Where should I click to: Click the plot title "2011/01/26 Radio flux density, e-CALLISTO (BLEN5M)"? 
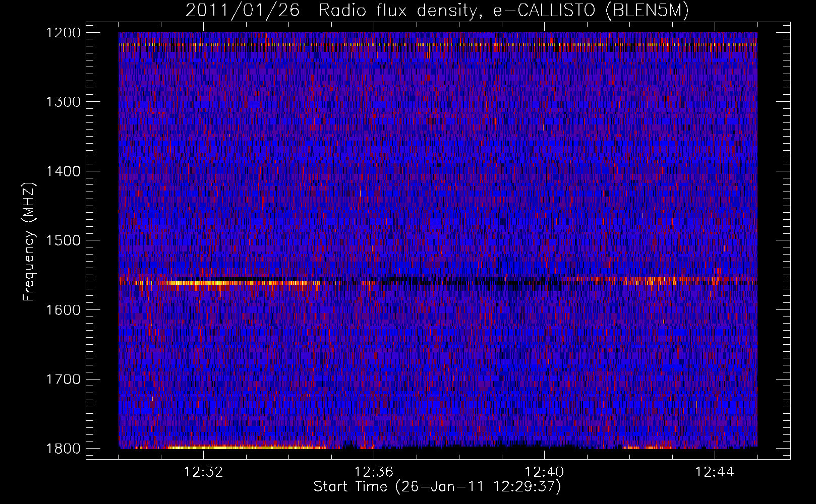pos(437,11)
